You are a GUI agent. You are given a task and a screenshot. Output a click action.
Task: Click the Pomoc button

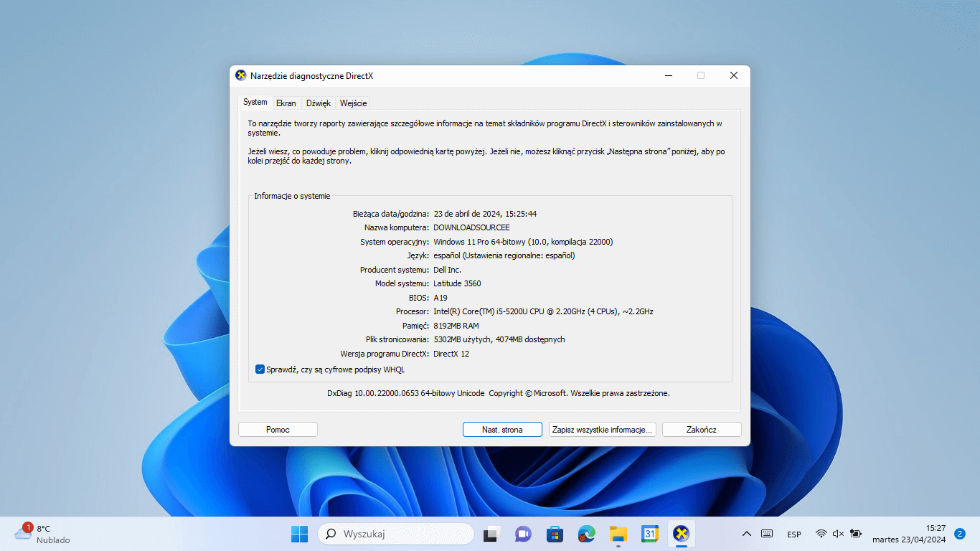coord(278,430)
